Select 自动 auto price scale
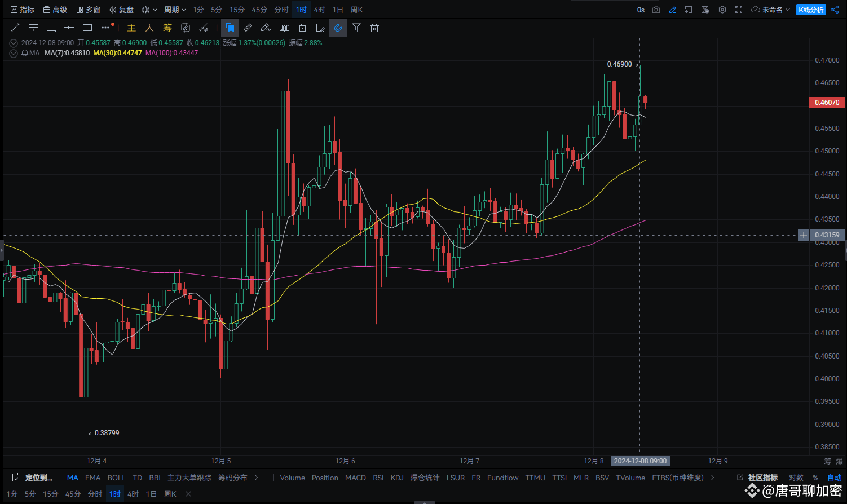 835,478
